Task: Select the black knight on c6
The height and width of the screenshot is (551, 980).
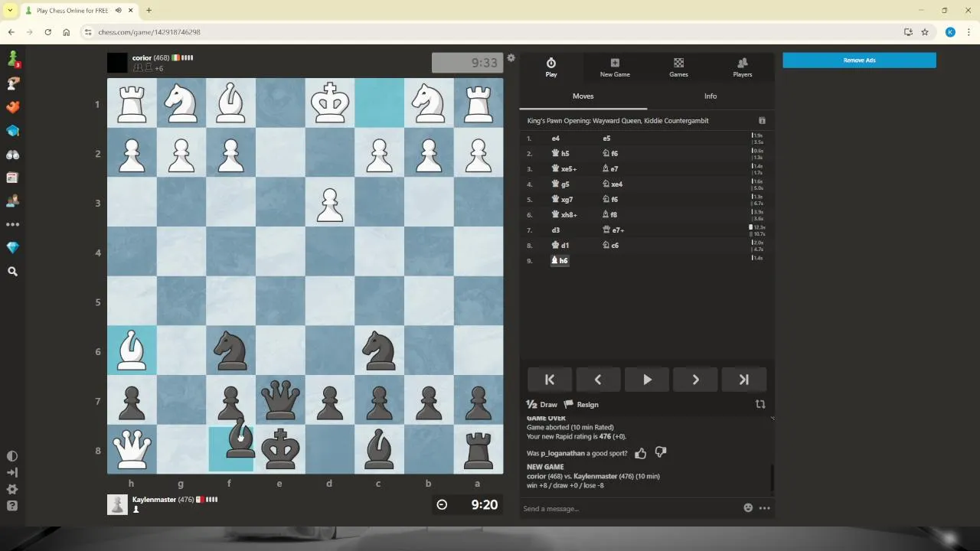Action: point(379,350)
